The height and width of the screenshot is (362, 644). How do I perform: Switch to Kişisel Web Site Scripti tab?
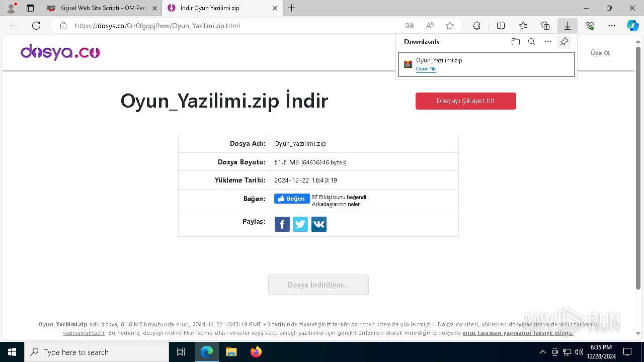(x=101, y=8)
